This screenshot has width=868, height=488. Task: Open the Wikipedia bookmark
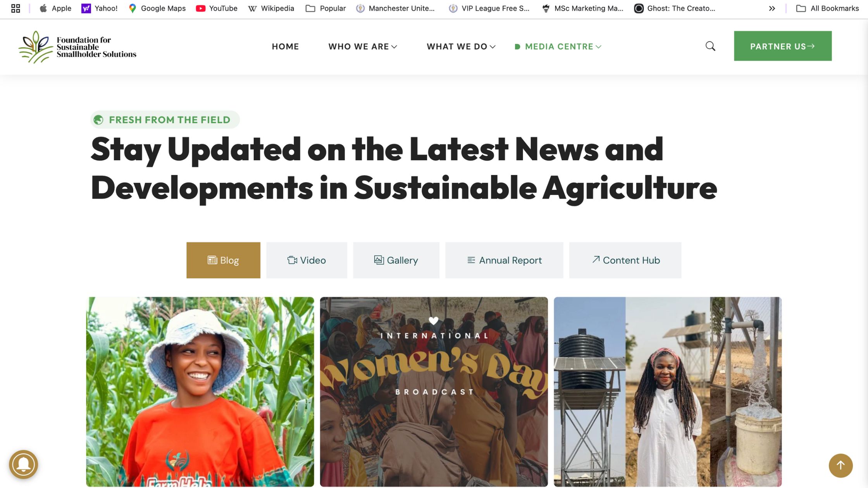(271, 8)
